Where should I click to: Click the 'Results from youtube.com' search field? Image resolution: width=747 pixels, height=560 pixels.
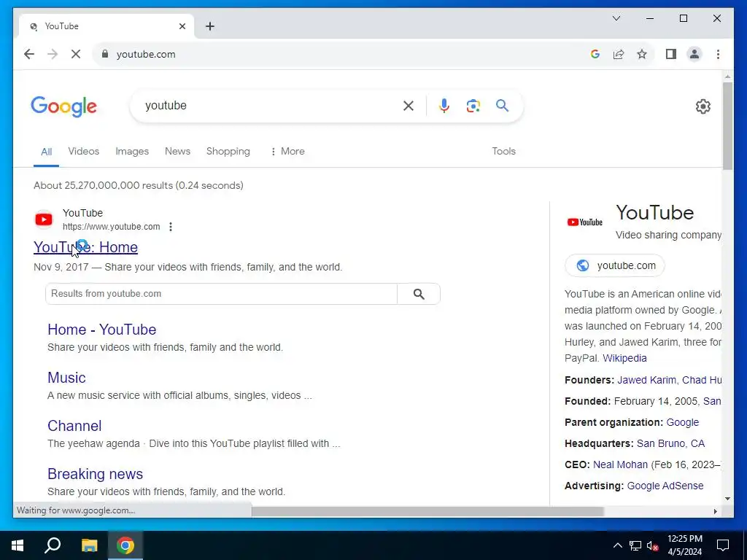(221, 294)
